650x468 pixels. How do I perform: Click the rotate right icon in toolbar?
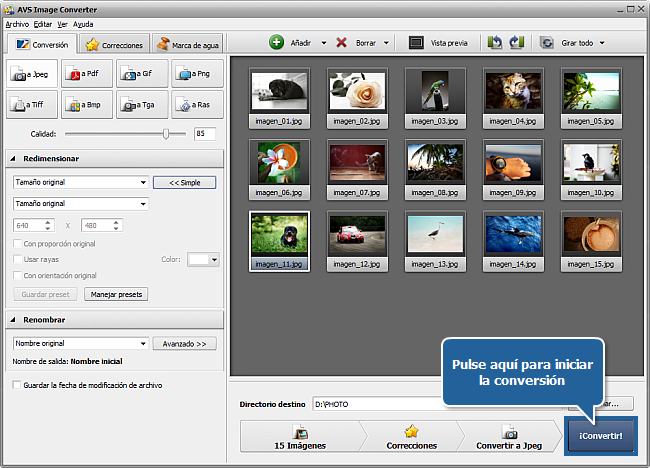516,43
